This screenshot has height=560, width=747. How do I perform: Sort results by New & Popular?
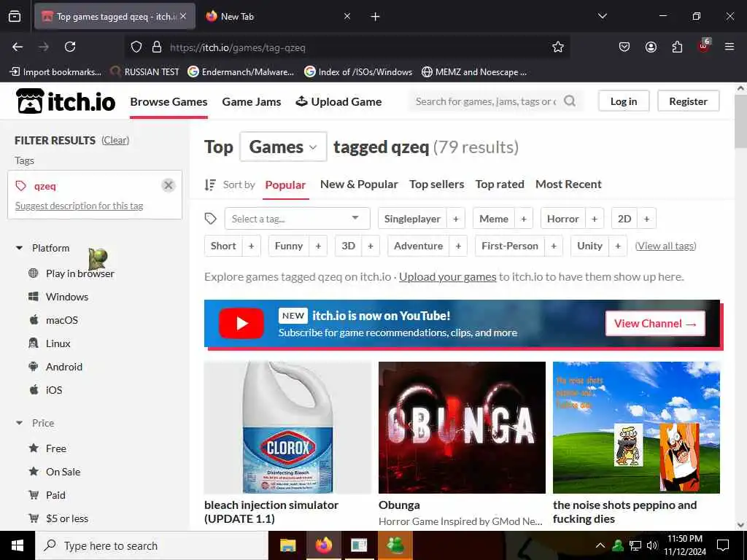pyautogui.click(x=359, y=184)
